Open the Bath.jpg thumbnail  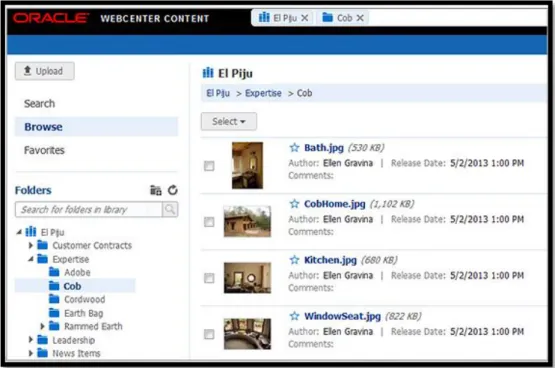pyautogui.click(x=247, y=165)
